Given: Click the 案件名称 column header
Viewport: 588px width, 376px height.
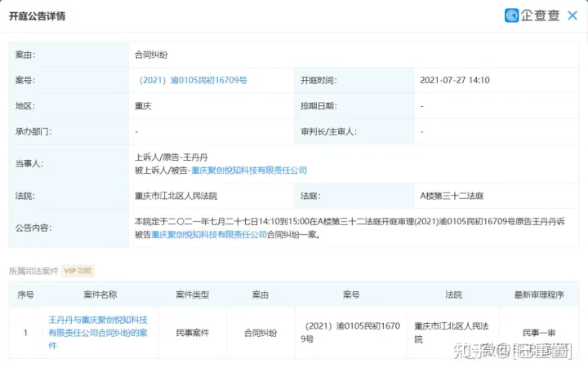Looking at the screenshot, I should coord(100,294).
